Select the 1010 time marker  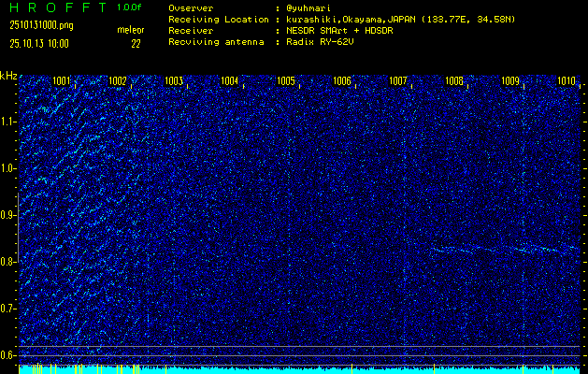click(x=566, y=81)
